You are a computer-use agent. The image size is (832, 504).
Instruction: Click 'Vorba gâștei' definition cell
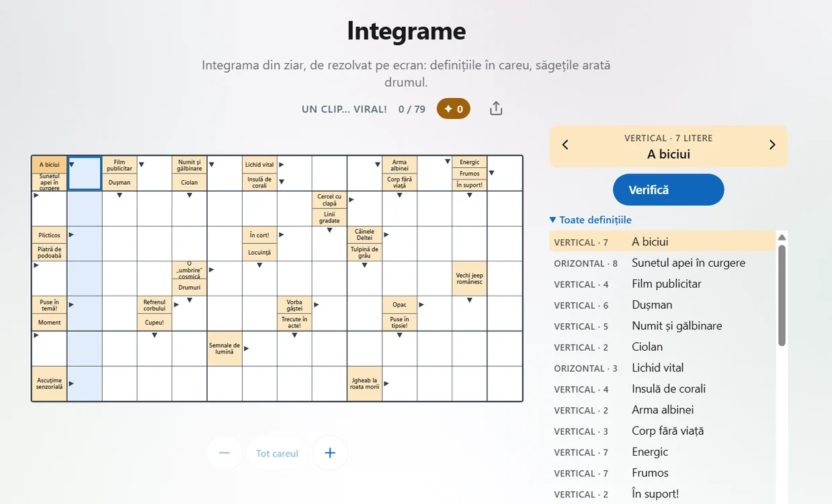point(294,305)
